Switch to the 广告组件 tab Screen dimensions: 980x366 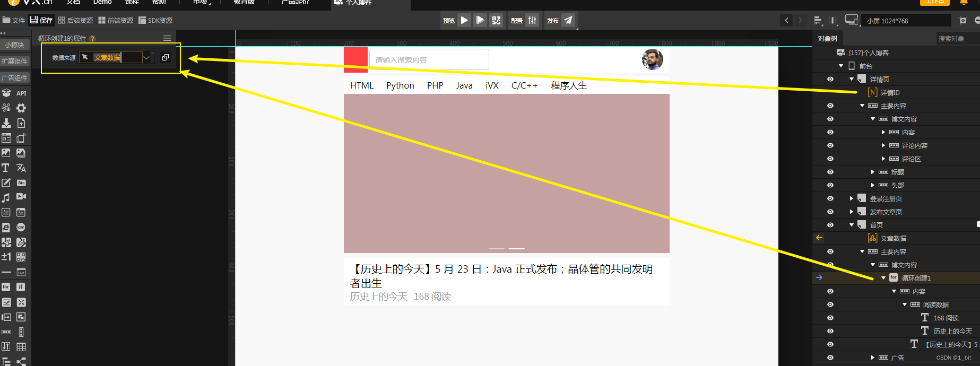tap(14, 78)
